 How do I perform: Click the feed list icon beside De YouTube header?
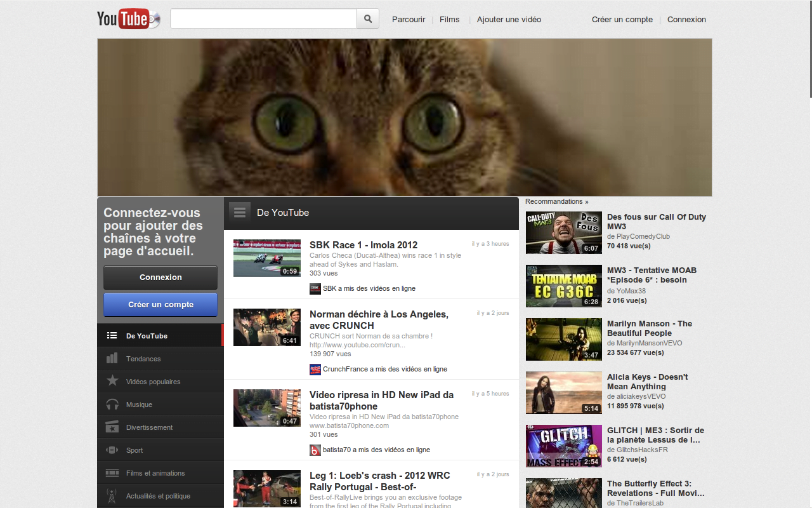pos(240,213)
